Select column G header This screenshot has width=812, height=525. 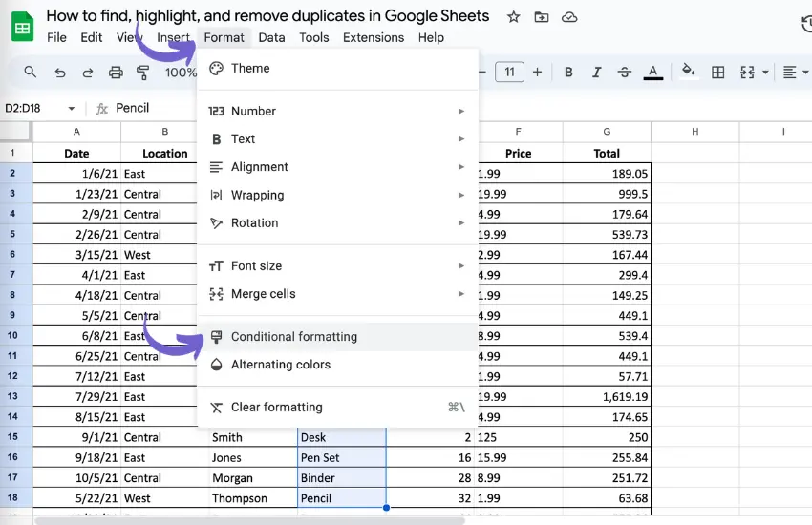[607, 132]
